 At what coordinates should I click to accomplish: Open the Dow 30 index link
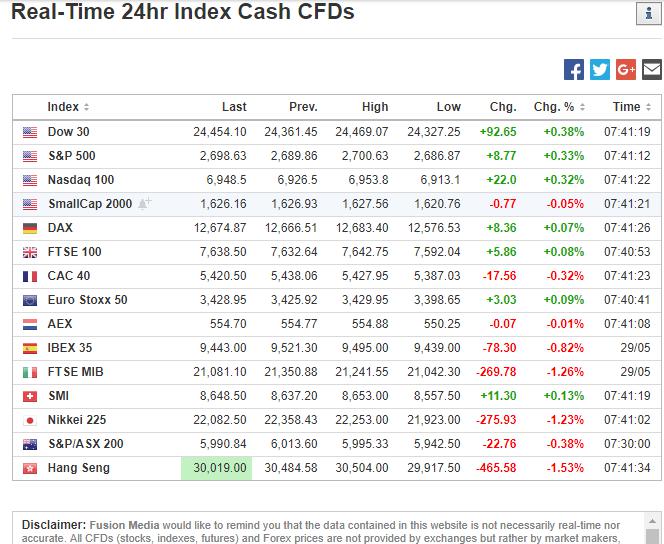click(69, 132)
